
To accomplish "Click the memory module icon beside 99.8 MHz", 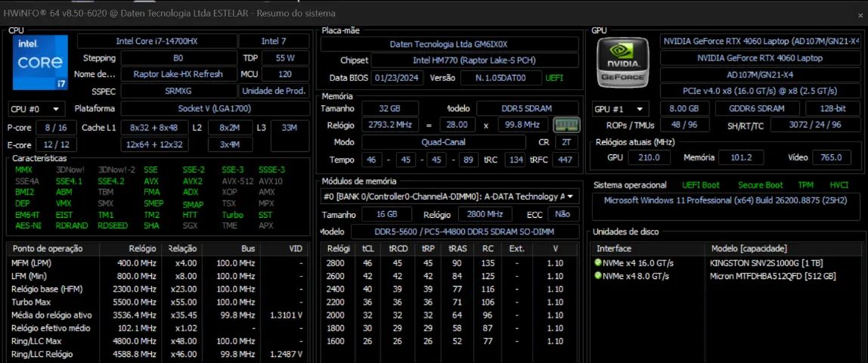I will 566,125.
